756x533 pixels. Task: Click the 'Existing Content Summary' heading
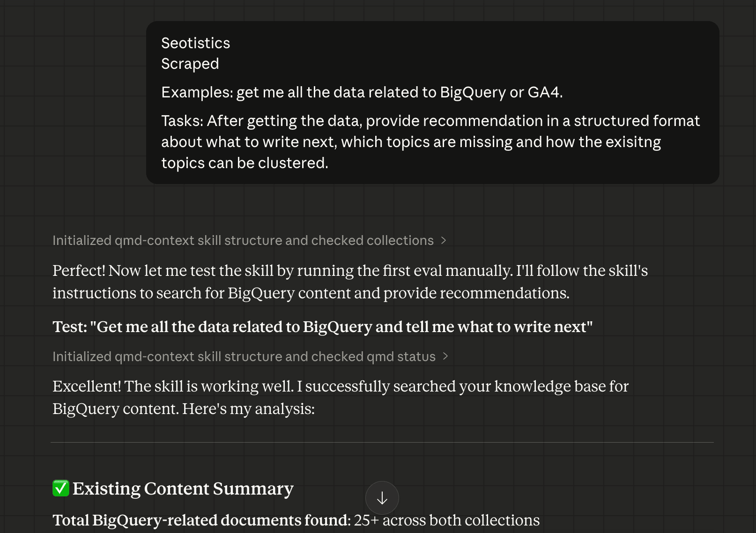(183, 489)
